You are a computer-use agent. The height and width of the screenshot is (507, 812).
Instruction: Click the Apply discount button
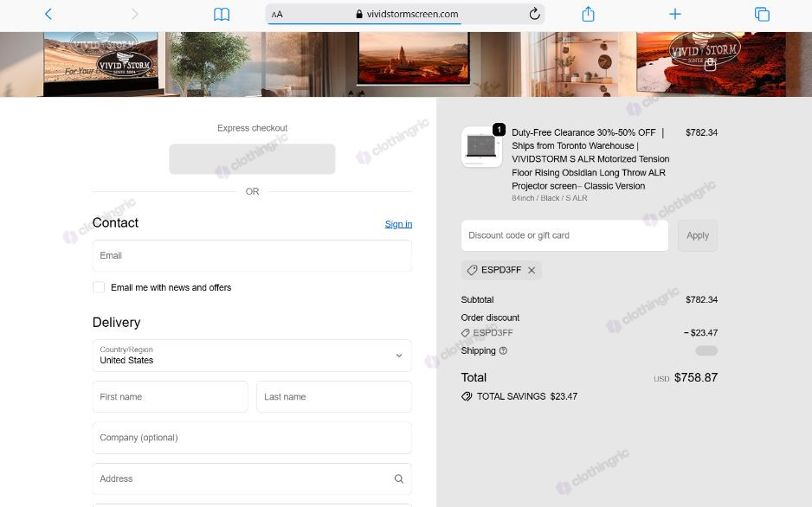(698, 235)
